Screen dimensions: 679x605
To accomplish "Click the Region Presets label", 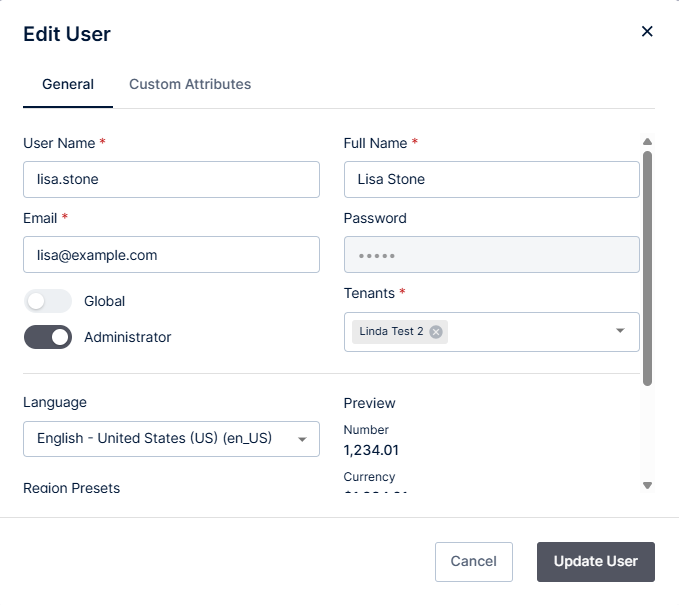I will pos(72,488).
